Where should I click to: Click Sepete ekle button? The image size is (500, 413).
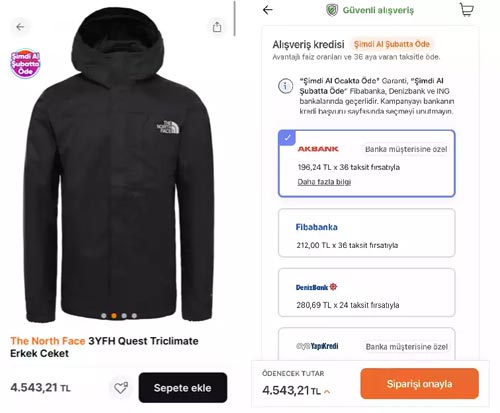pos(183,388)
